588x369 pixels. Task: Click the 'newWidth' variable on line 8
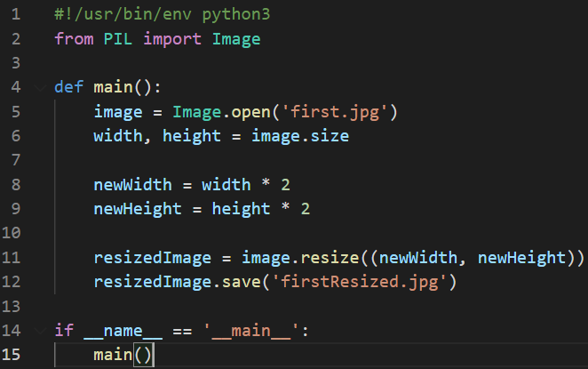(132, 185)
